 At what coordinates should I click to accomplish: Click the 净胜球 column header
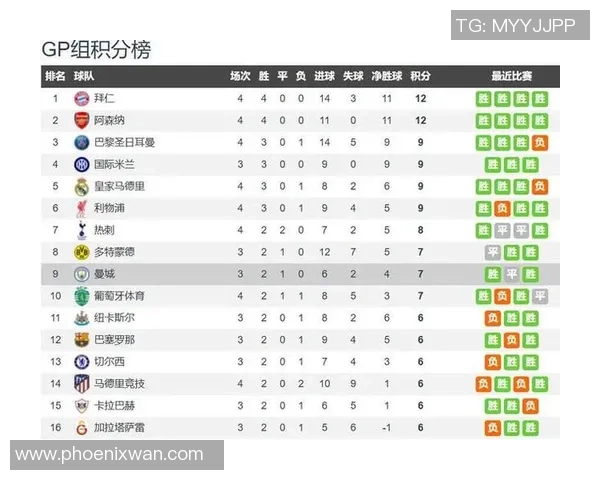click(386, 76)
